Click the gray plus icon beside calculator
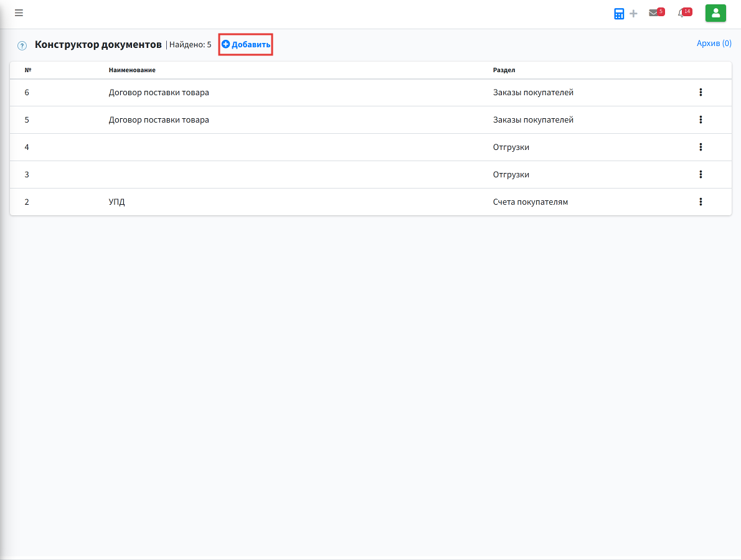 coord(633,14)
